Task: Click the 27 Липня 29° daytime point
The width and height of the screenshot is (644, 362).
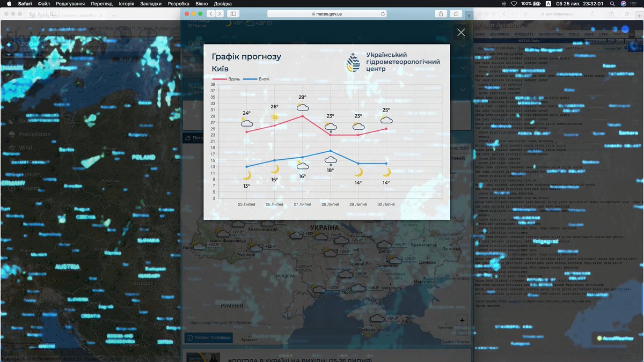Action: click(303, 116)
